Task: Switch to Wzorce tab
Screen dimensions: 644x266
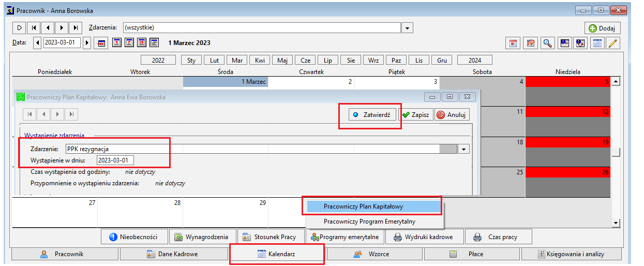Action: click(375, 254)
